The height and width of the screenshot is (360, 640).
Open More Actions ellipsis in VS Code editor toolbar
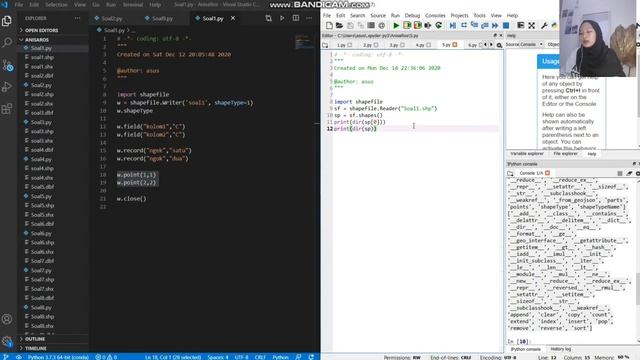(309, 18)
